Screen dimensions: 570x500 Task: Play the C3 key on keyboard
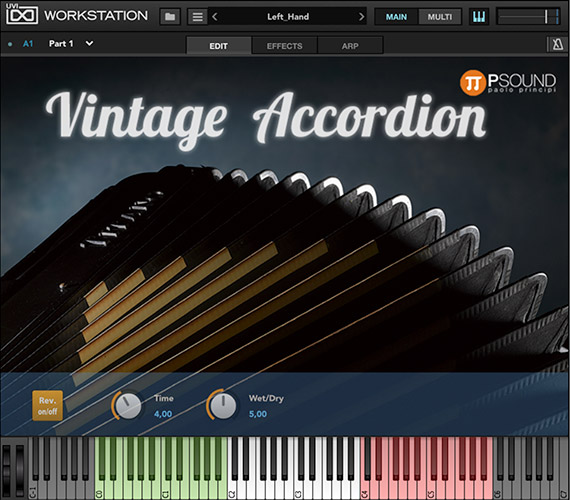tap(298, 489)
